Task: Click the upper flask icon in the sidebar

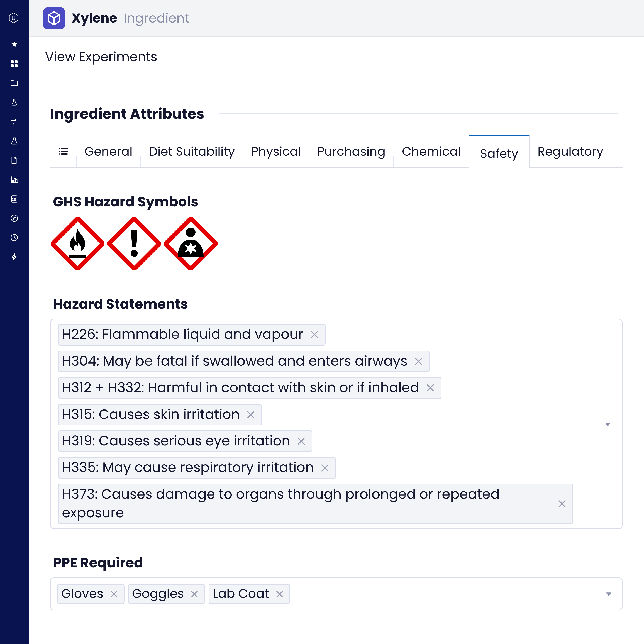Action: (14, 102)
